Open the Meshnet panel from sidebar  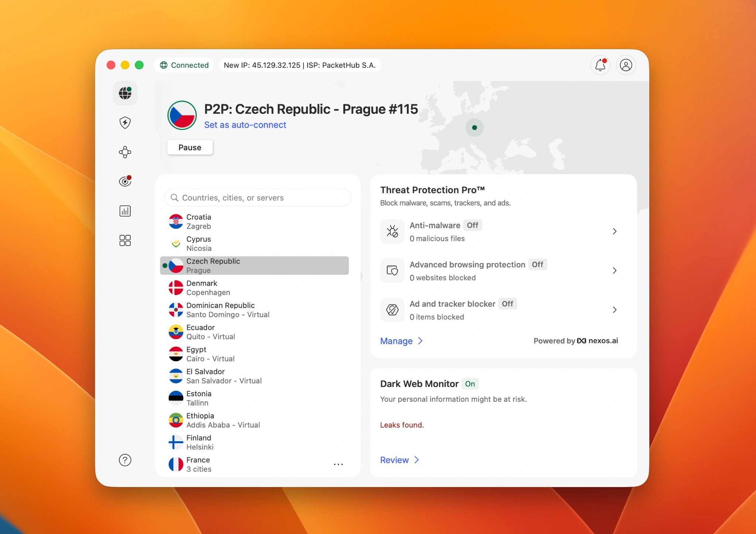pyautogui.click(x=125, y=152)
